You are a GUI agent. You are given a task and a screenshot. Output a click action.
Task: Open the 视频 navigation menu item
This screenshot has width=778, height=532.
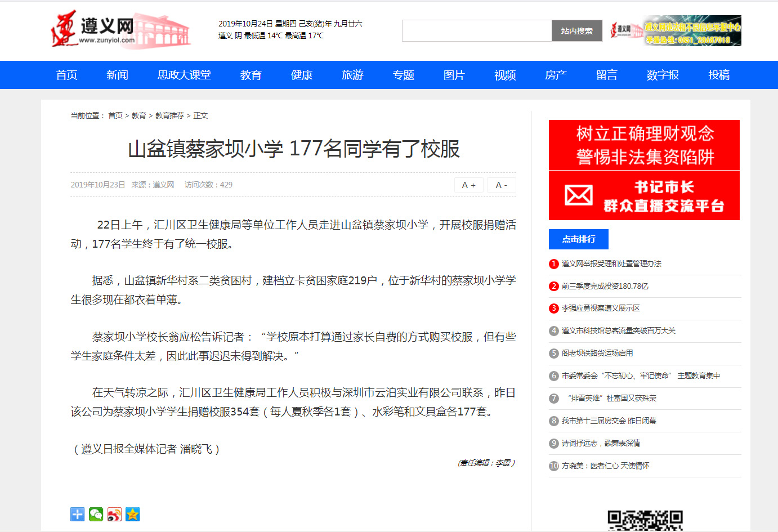tap(504, 74)
